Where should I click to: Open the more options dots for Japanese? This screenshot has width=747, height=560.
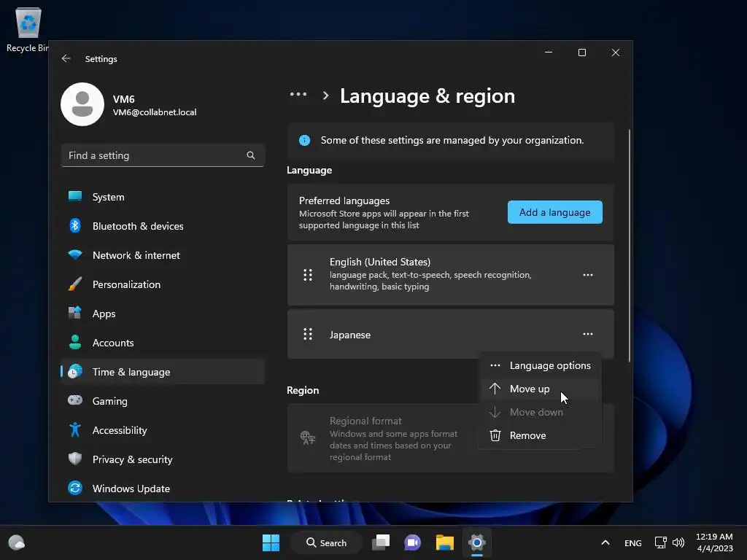click(x=588, y=334)
